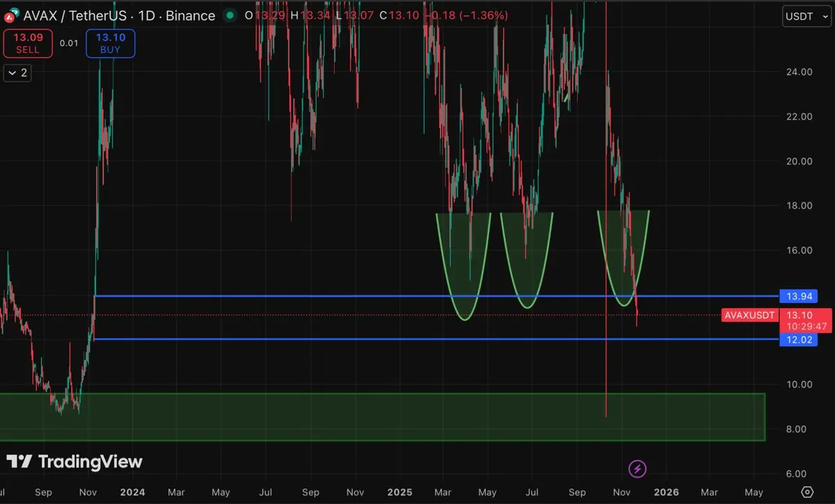Screen dimensions: 835x504
Task: Click the 2026 label on time axis
Action: coord(666,492)
